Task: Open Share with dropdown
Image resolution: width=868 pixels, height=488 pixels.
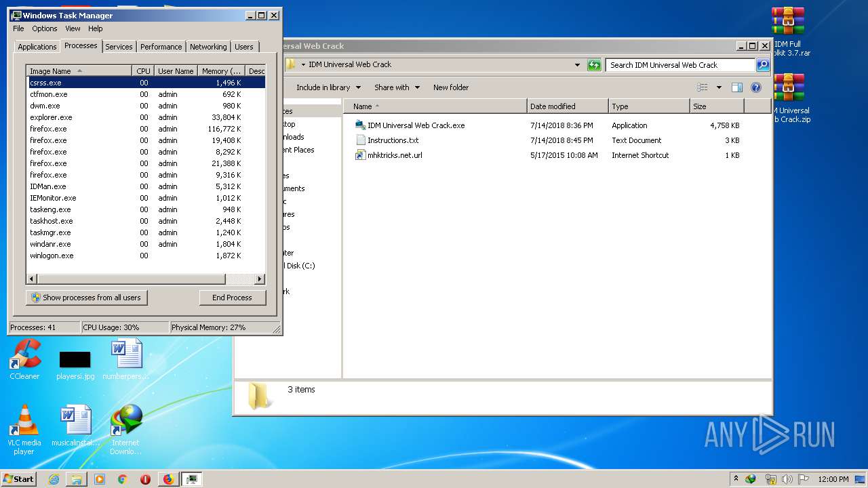Action: point(397,87)
